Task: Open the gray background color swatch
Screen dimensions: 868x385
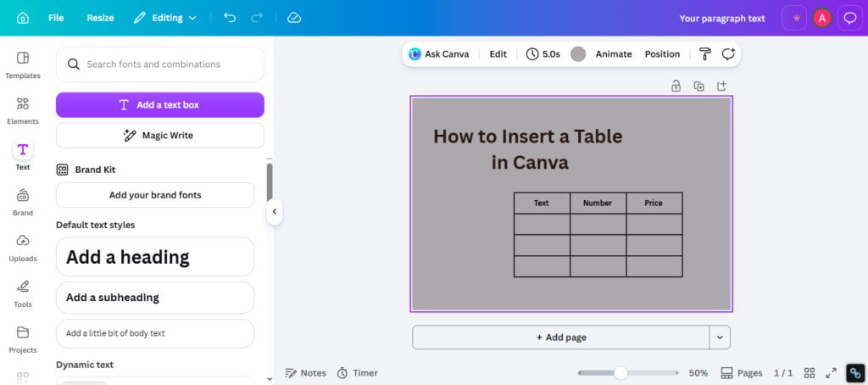Action: pyautogui.click(x=578, y=53)
